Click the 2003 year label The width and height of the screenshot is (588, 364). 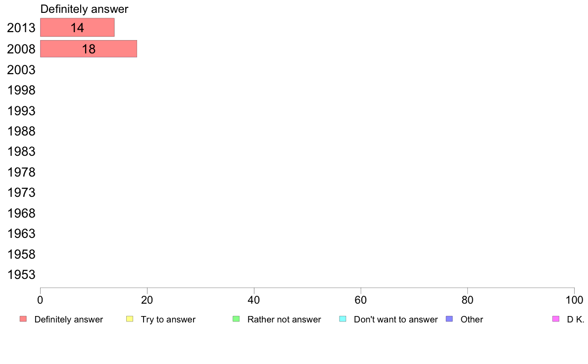21,70
